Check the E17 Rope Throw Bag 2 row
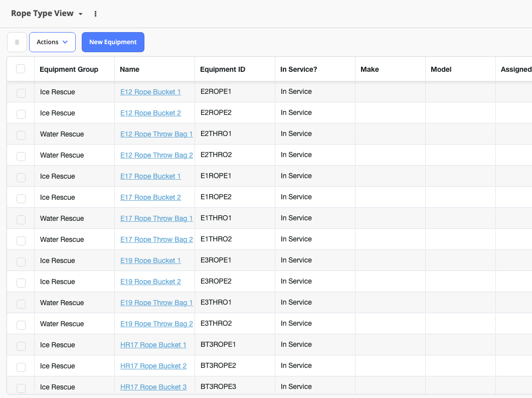The height and width of the screenshot is (398, 532). pos(21,240)
